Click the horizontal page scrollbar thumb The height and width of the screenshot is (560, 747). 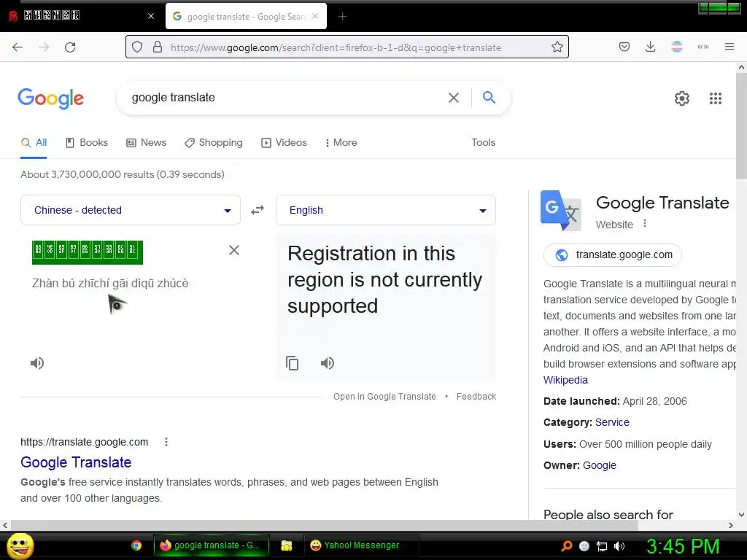click(324, 525)
